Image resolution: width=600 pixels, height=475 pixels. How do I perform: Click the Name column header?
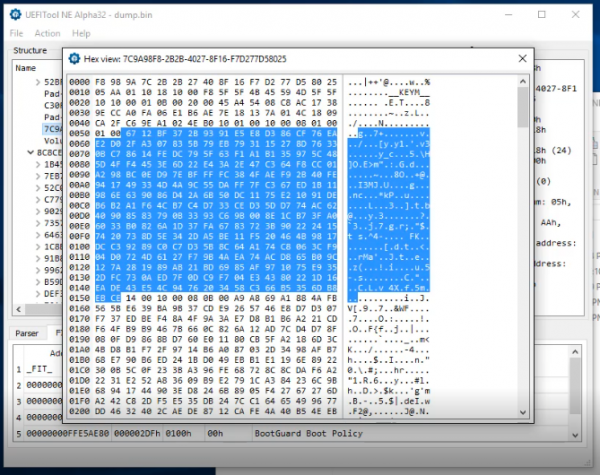point(26,68)
